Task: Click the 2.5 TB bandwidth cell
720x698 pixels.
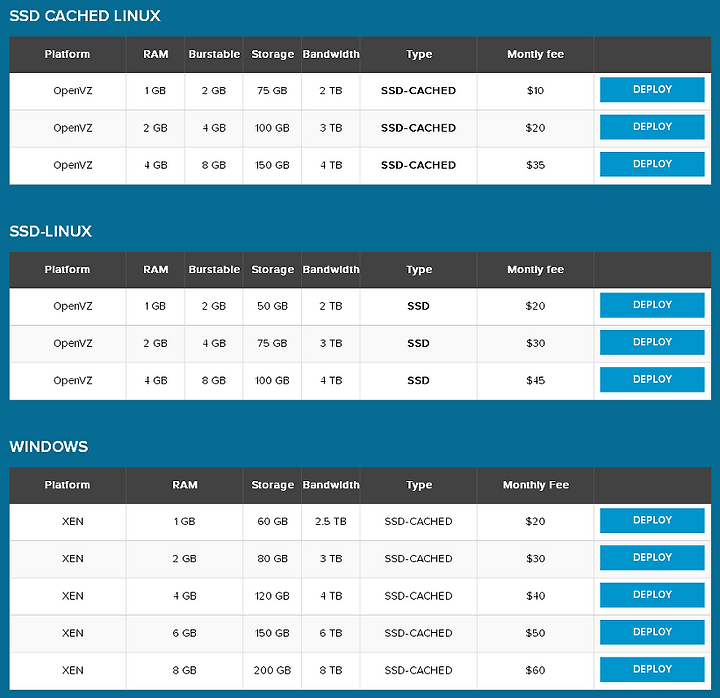Action: [x=331, y=521]
